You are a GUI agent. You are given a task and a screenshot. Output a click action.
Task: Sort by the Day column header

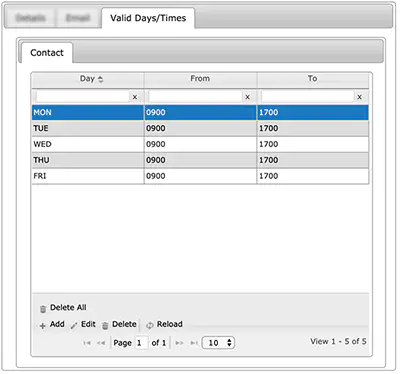click(88, 79)
